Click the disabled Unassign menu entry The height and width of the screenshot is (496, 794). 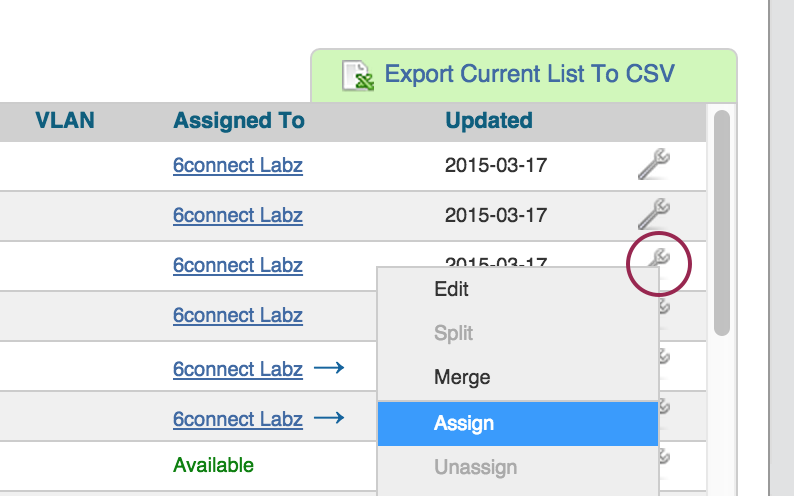476,467
